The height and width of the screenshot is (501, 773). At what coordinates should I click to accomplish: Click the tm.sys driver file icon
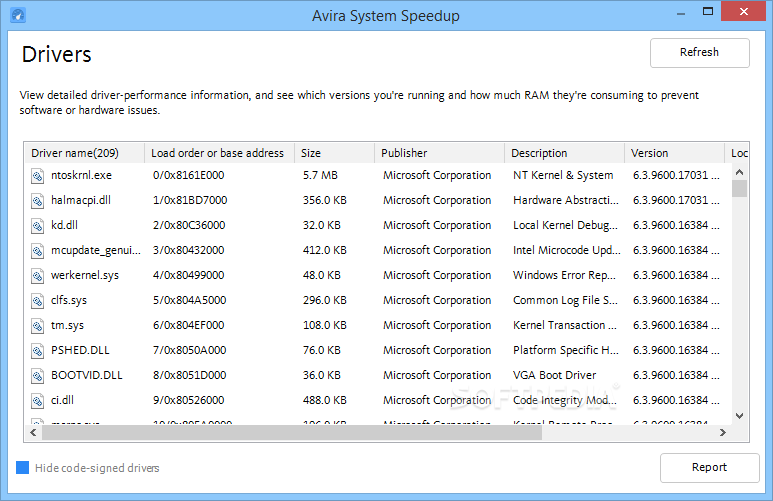point(37,326)
